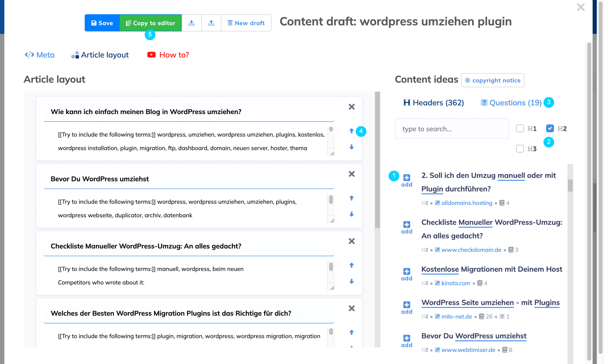Select the Headers (362) tab

(433, 103)
